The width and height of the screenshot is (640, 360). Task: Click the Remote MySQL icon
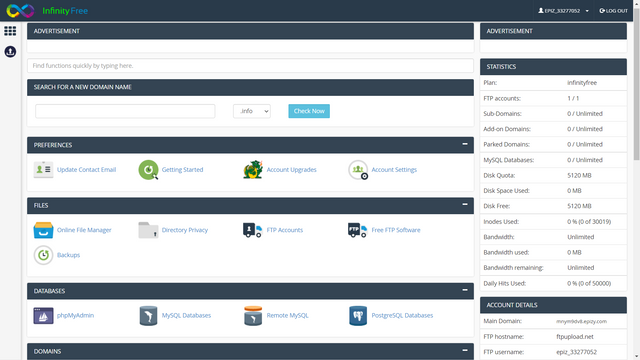pyautogui.click(x=253, y=316)
